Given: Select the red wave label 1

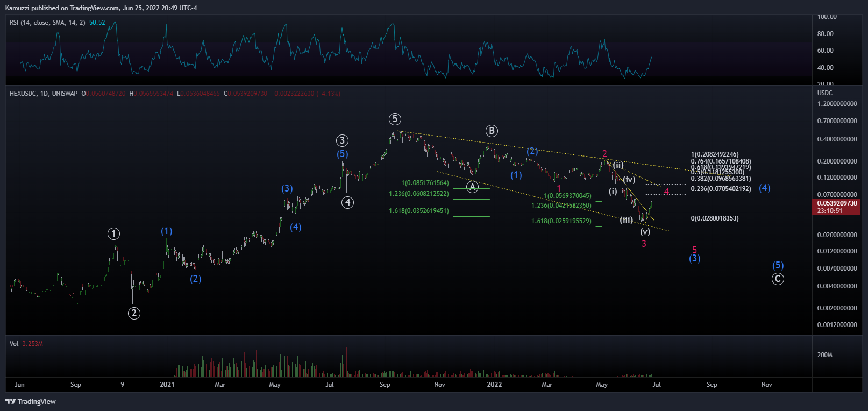Looking at the screenshot, I should [x=559, y=188].
